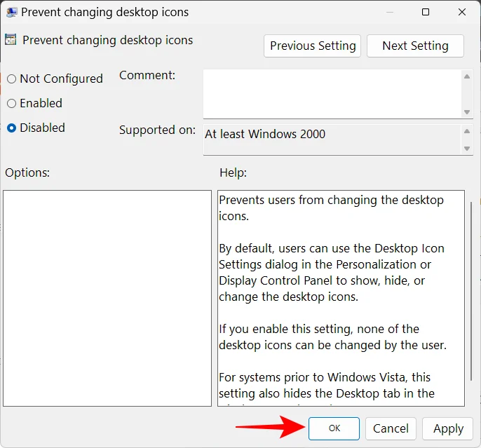Open the Next Setting
Screen dimensions: 481x448
point(415,46)
